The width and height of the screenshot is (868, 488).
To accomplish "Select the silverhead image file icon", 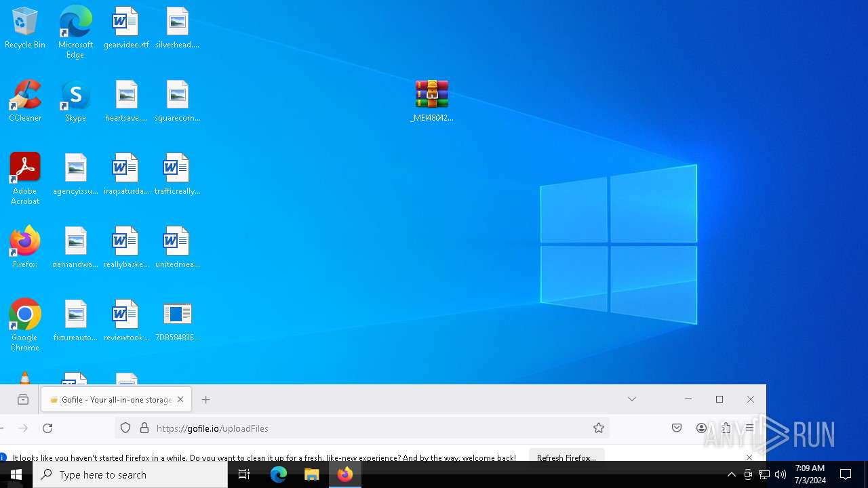I will [177, 28].
